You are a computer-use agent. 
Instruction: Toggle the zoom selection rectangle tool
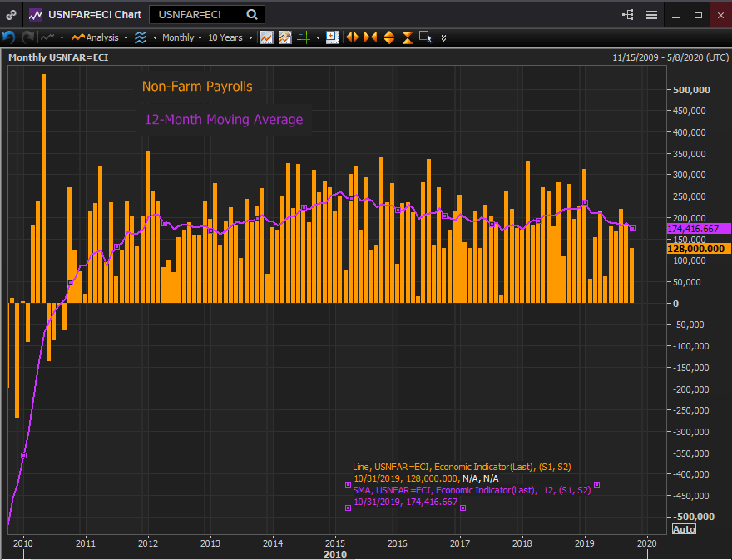tap(425, 37)
